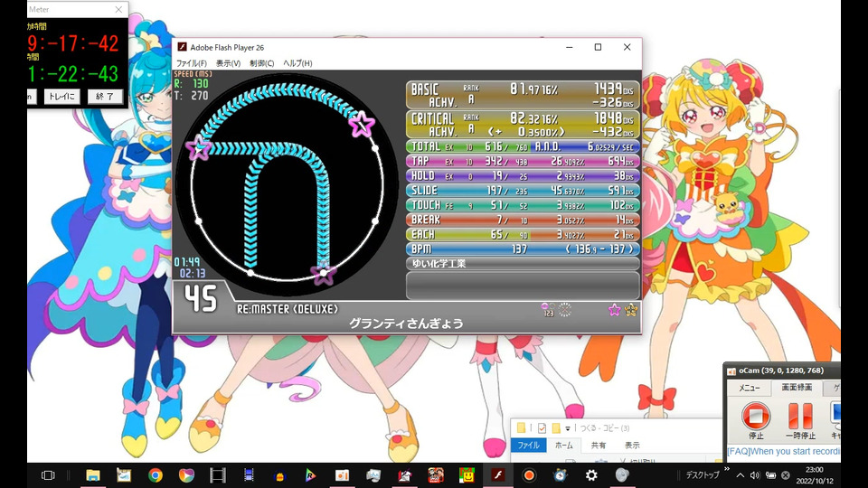Switch to the oCam 画面録画 tab
The width and height of the screenshot is (868, 488).
point(797,388)
